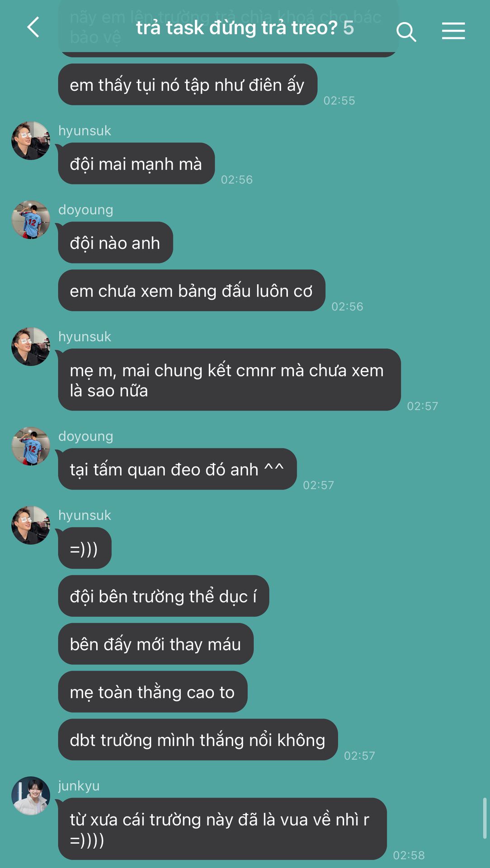This screenshot has width=490, height=868.
Task: Click the chat scrollbar thumb
Action: click(x=484, y=818)
